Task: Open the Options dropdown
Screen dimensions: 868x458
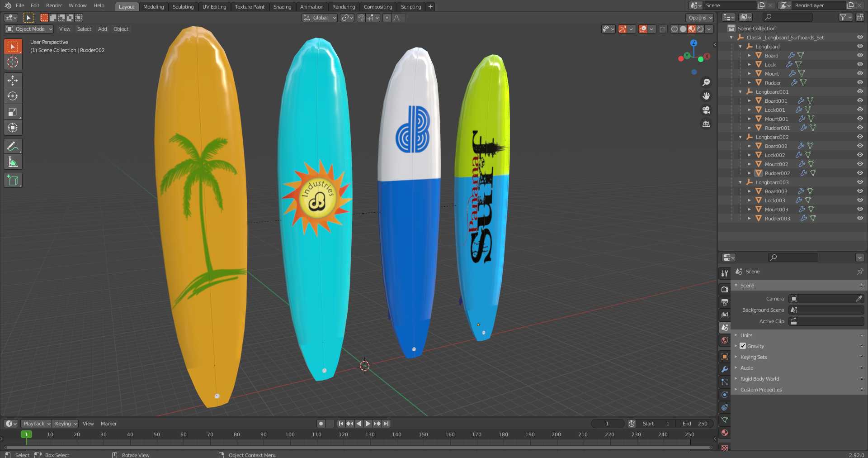Action: pyautogui.click(x=700, y=18)
